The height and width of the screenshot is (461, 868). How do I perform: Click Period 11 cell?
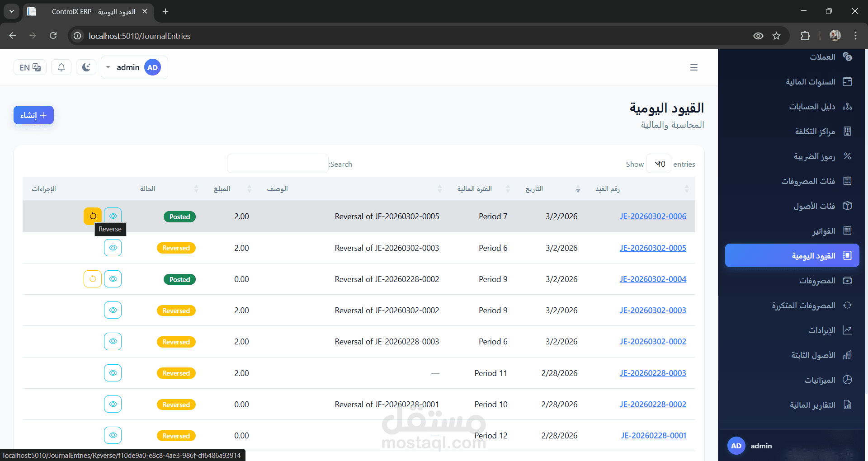tap(491, 373)
